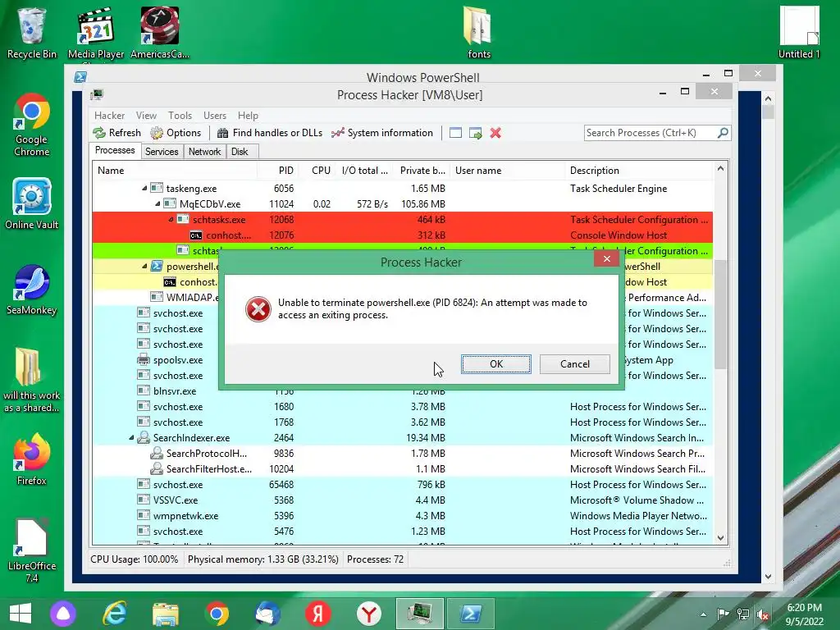840x630 pixels.
Task: Open the Untitled 1 desktop file
Action: 799,33
